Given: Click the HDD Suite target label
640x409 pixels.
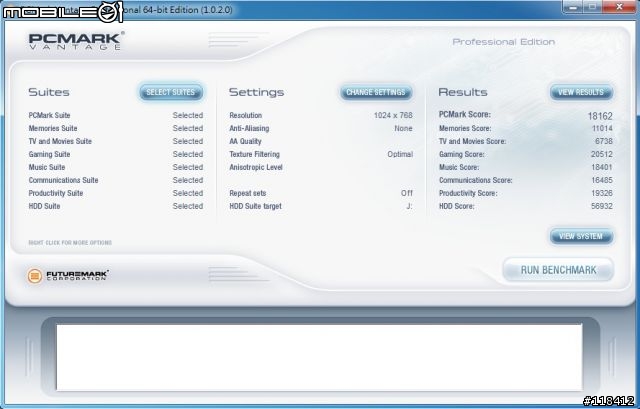Looking at the screenshot, I should (x=256, y=206).
